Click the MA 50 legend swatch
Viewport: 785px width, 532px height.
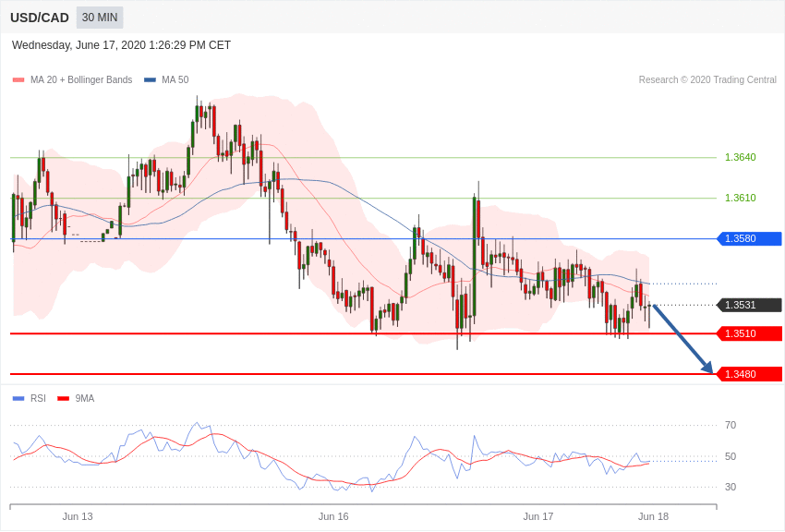tap(150, 79)
